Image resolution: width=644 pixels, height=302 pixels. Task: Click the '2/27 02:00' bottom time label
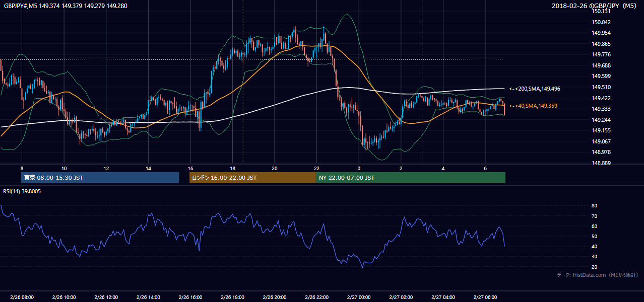[x=401, y=297]
